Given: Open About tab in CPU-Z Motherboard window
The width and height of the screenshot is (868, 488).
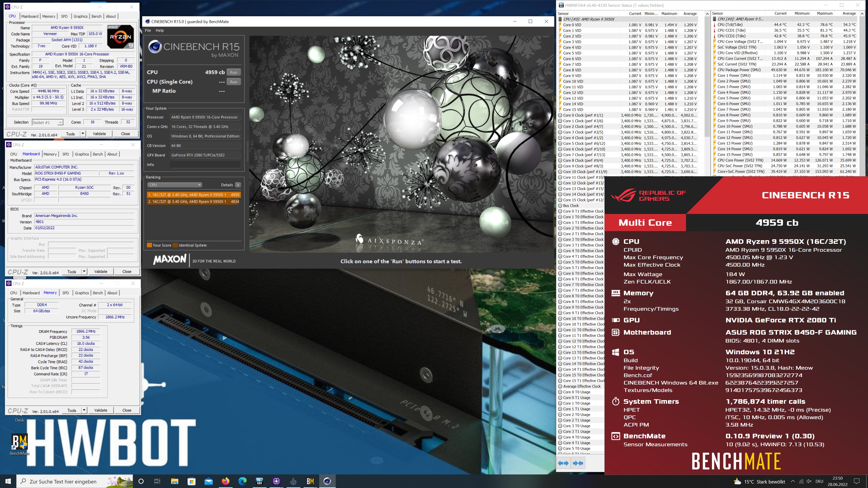Looking at the screenshot, I should pyautogui.click(x=112, y=154).
